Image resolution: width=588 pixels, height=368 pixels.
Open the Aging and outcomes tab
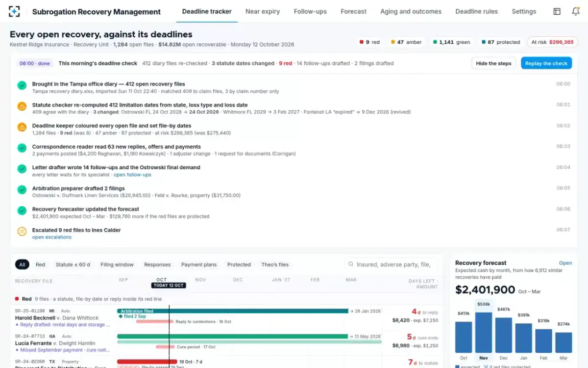[411, 11]
